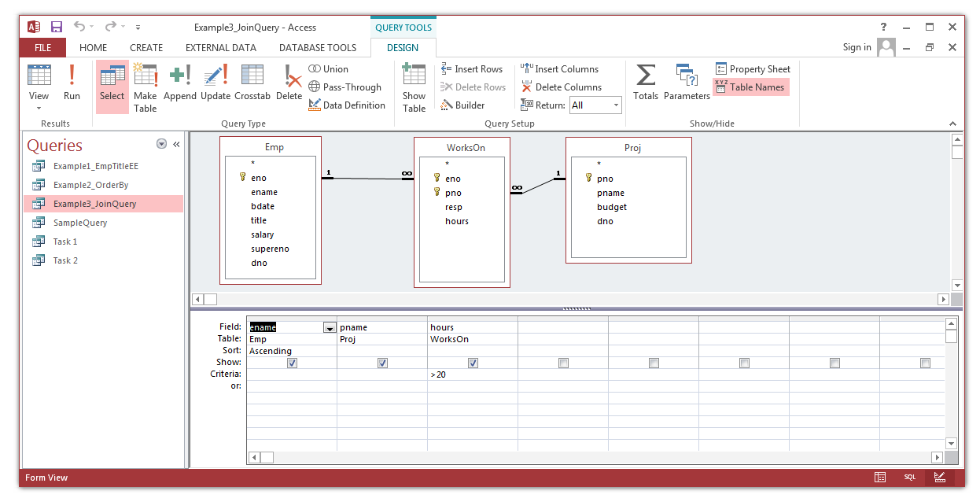980x498 pixels.
Task: Uncheck Show box for hours column
Action: tap(473, 363)
